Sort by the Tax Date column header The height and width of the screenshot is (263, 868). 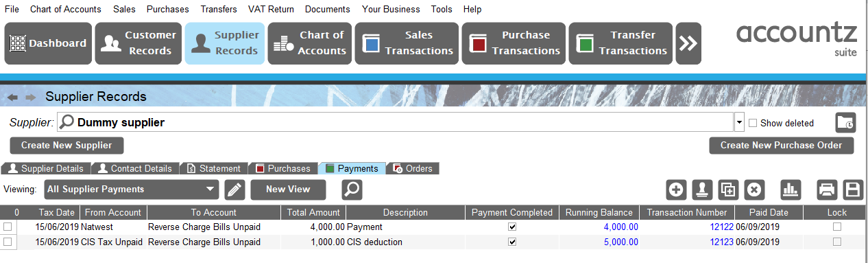click(57, 213)
